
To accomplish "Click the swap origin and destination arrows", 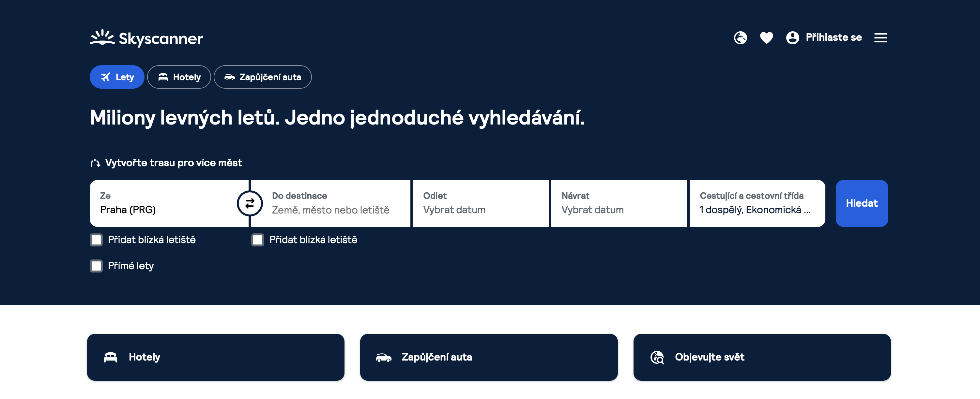I will click(250, 203).
